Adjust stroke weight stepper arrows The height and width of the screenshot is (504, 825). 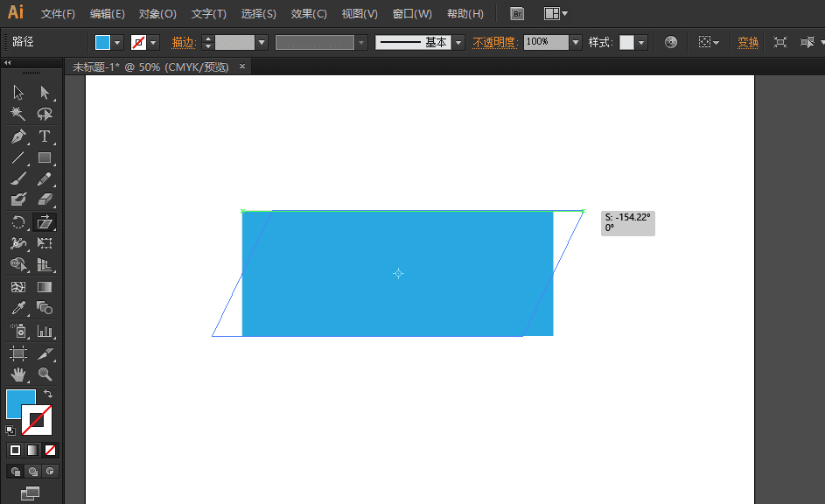click(x=208, y=43)
